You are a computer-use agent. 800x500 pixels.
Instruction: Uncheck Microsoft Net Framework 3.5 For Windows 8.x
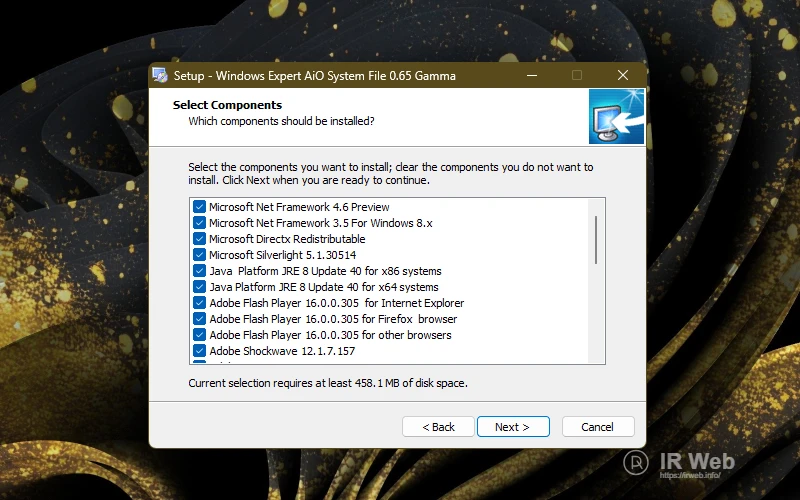(x=199, y=223)
